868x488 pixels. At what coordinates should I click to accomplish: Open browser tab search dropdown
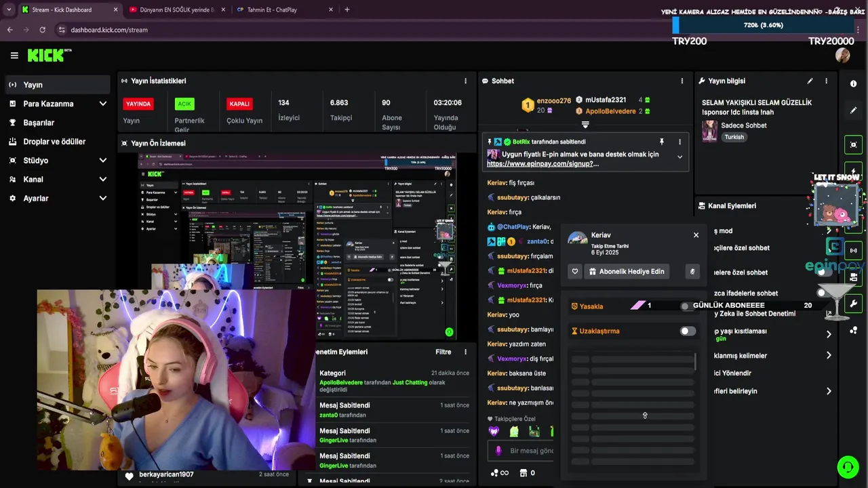tap(9, 9)
